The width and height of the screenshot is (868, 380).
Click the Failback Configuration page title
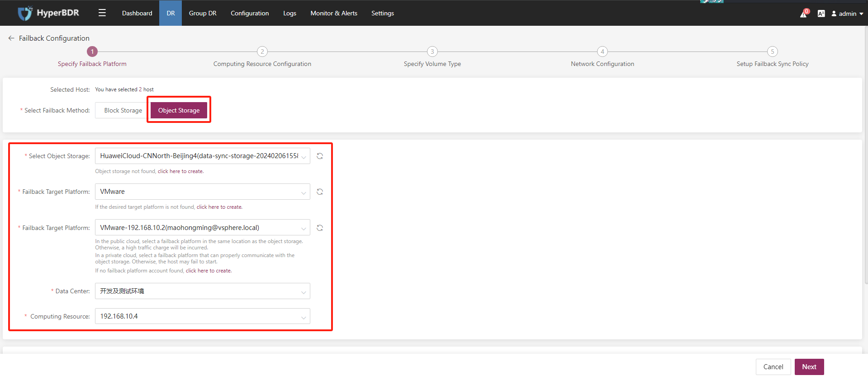[x=54, y=38]
